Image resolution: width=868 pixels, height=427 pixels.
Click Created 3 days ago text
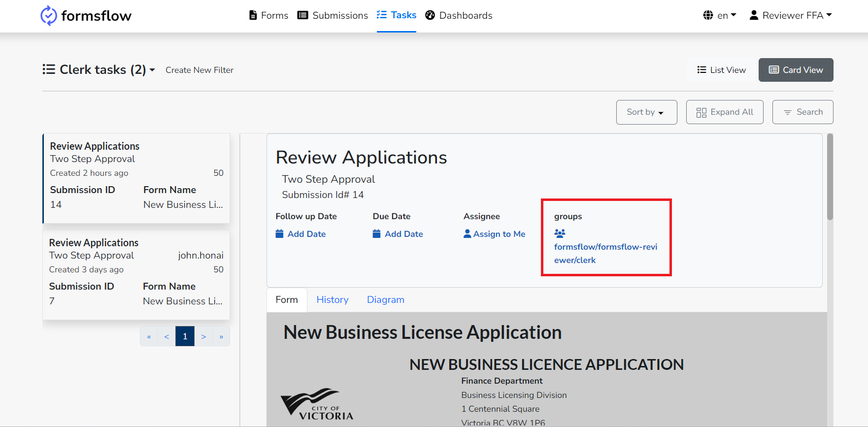coord(86,270)
